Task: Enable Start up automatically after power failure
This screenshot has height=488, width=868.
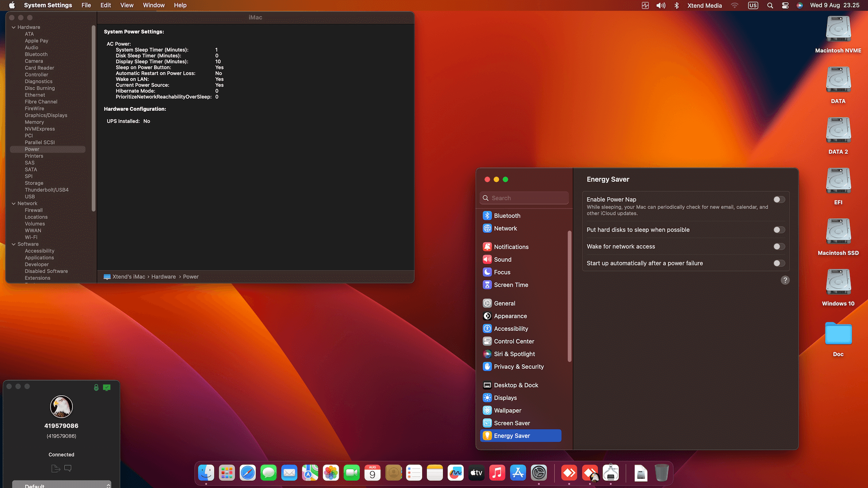Action: (x=779, y=263)
